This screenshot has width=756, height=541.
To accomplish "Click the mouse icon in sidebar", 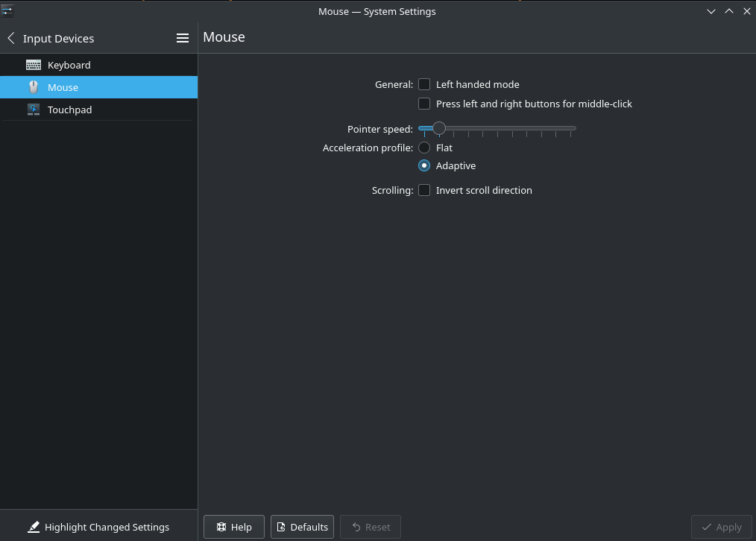I will click(x=34, y=87).
